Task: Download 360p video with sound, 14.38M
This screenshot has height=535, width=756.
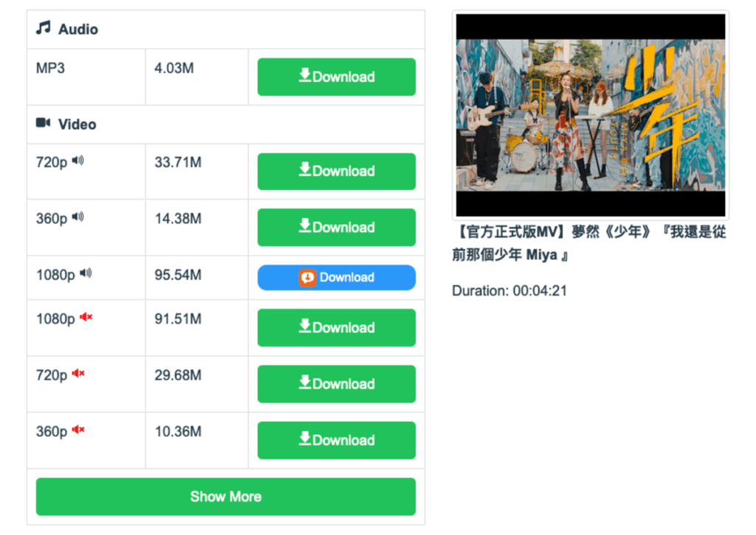Action: (x=336, y=227)
